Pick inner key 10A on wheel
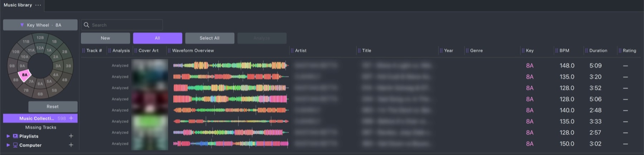The width and height of the screenshot is (644, 155). 25,57
